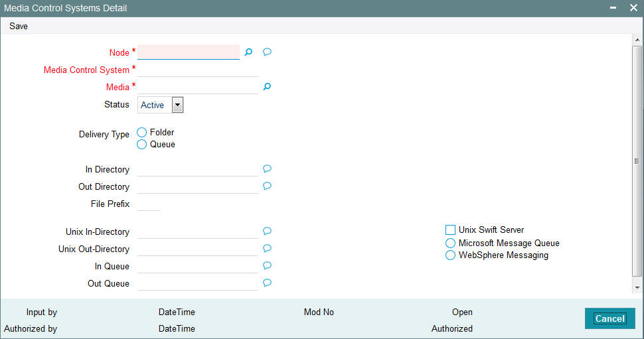Screen dimensions: 644x339
Task: Open Out Directory expanded editor icon
Action: tap(267, 186)
